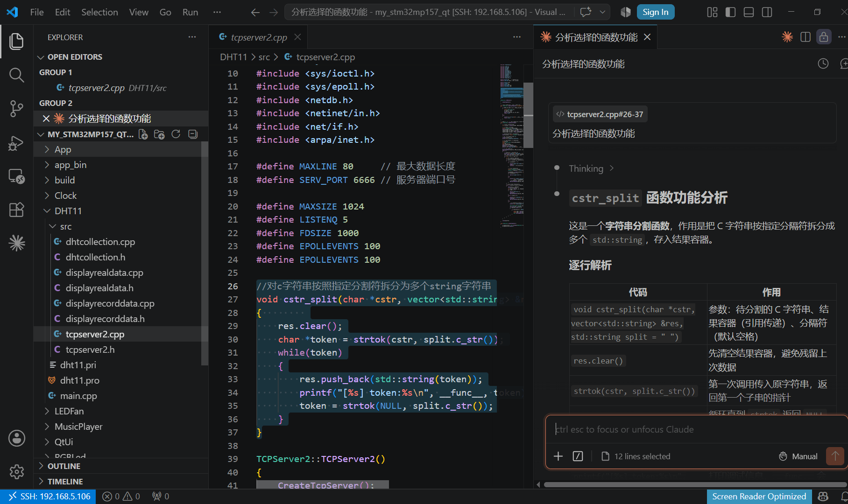The width and height of the screenshot is (848, 504).
Task: Open the Copilot chat icon in title bar
Action: tap(586, 12)
